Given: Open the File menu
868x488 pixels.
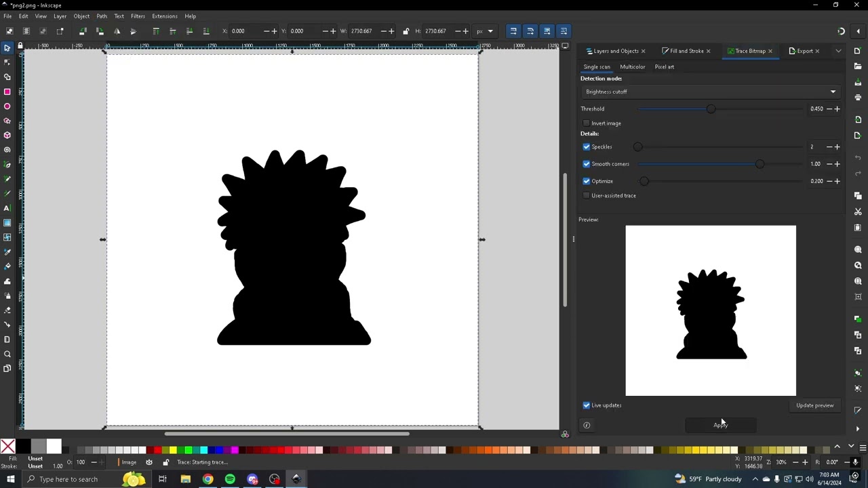Looking at the screenshot, I should (x=7, y=16).
